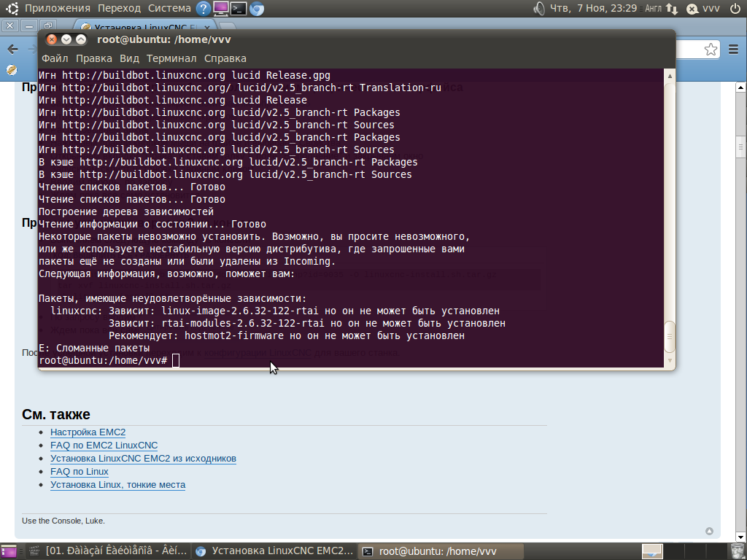Switch to Установка LinuxCNC EMC2 taskbar window
The width and height of the screenshot is (747, 560).
274,551
